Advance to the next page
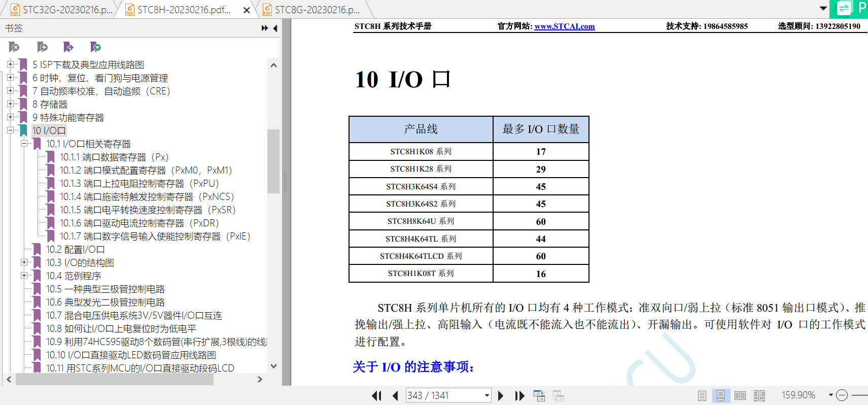868x405 pixels. pyautogui.click(x=501, y=396)
